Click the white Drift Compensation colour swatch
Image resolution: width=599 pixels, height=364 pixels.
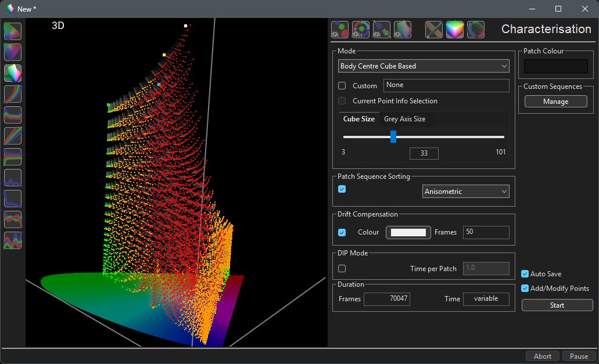(x=408, y=232)
